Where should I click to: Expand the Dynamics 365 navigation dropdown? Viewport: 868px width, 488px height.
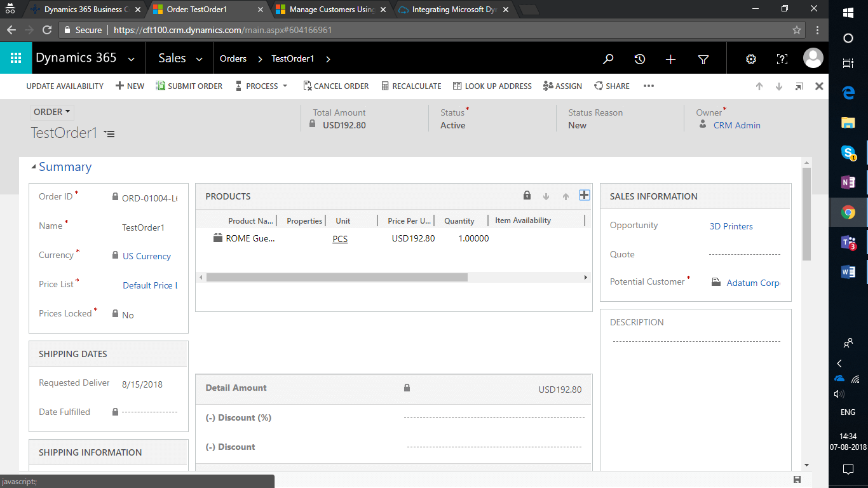tap(131, 59)
